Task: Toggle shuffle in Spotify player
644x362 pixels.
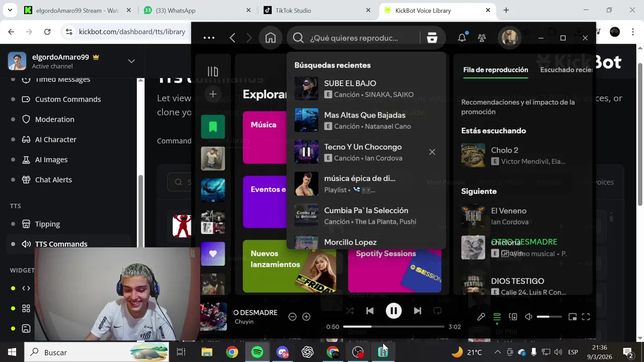Action: point(350,311)
